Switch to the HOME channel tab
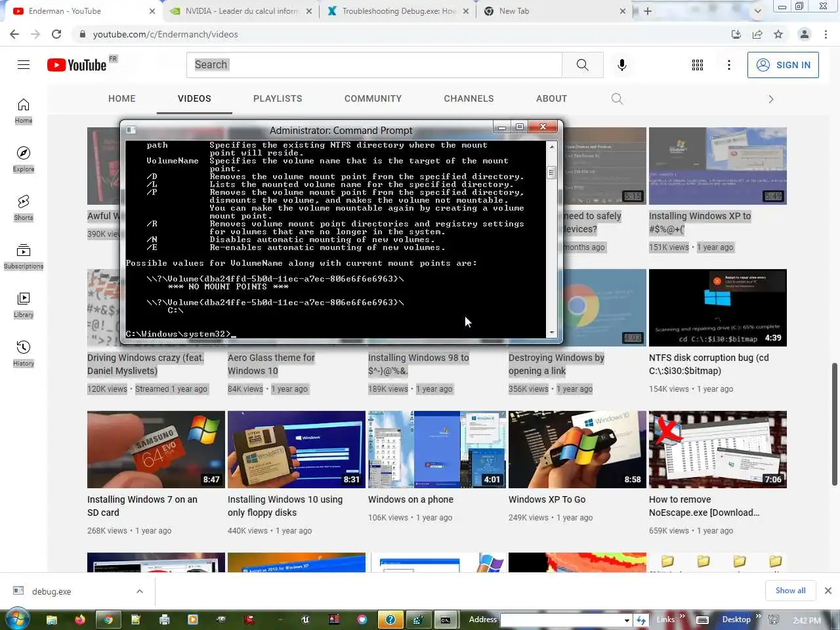The height and width of the screenshot is (630, 840). (x=122, y=98)
